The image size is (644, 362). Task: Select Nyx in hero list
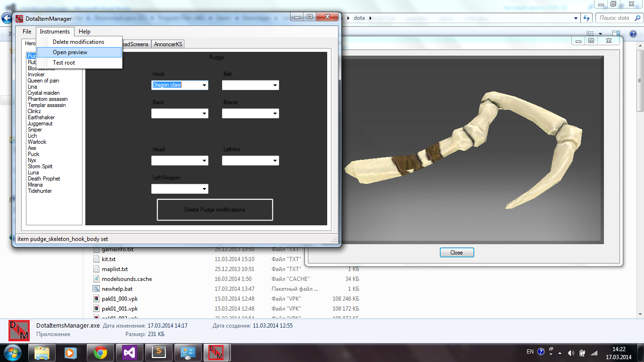[32, 160]
